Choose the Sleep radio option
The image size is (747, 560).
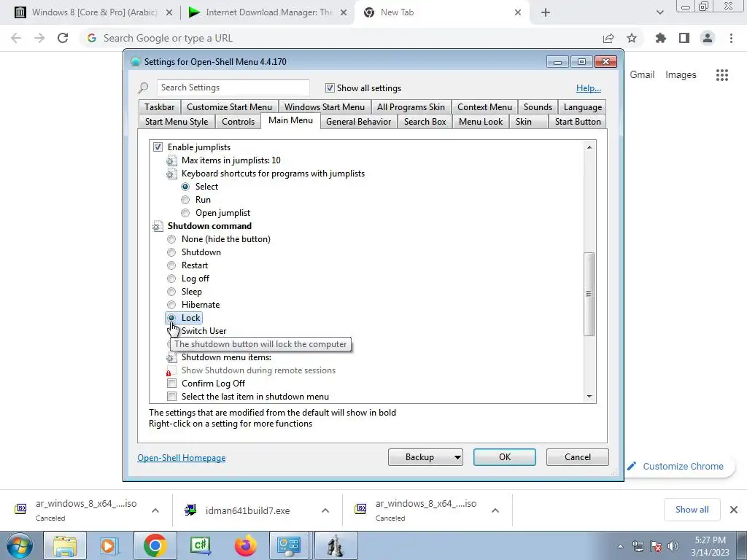pos(171,292)
